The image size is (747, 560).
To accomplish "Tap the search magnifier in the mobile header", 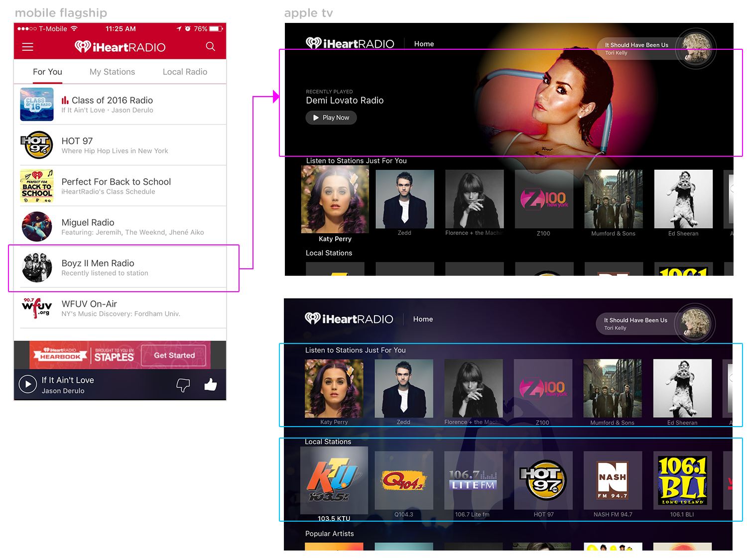I will coord(211,47).
